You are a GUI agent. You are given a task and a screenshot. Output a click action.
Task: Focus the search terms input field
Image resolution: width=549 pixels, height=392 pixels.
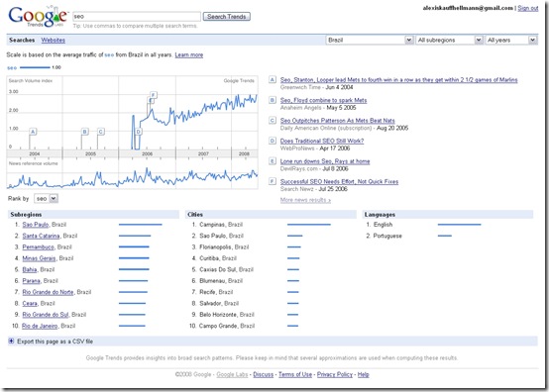[x=137, y=17]
